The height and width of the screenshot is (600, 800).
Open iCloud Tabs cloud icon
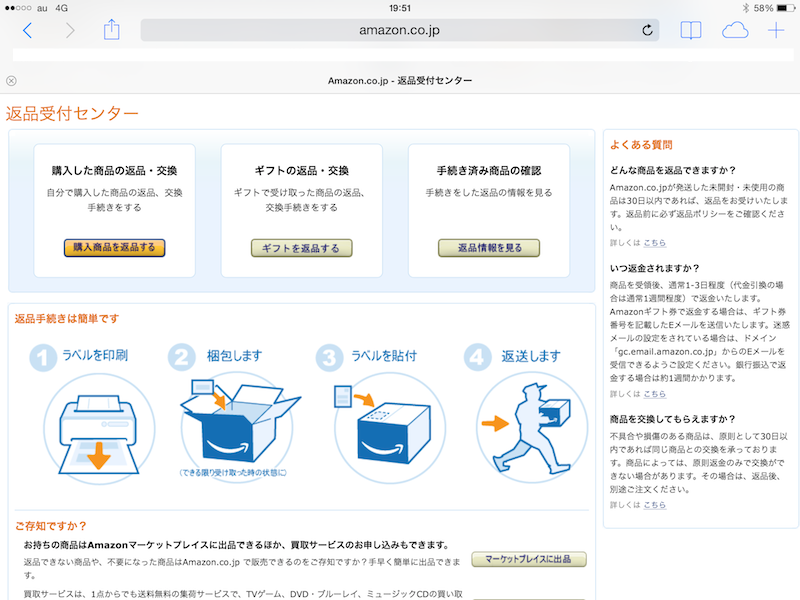coord(735,30)
